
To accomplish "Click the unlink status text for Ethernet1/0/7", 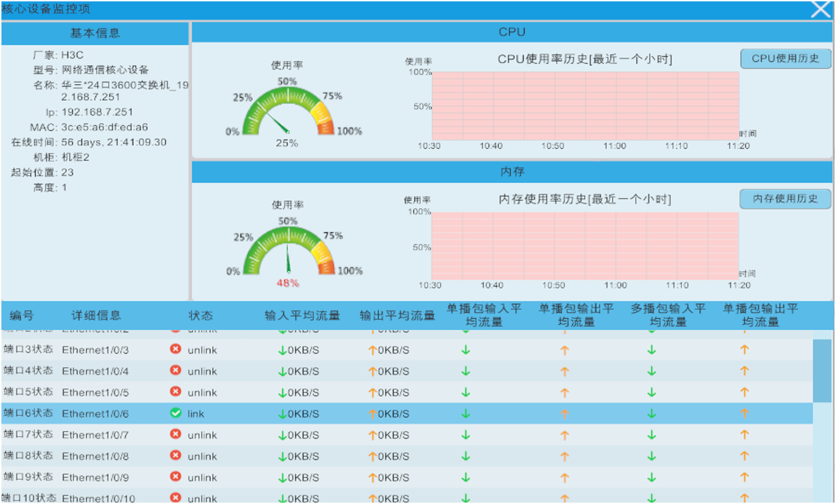I will (x=202, y=435).
